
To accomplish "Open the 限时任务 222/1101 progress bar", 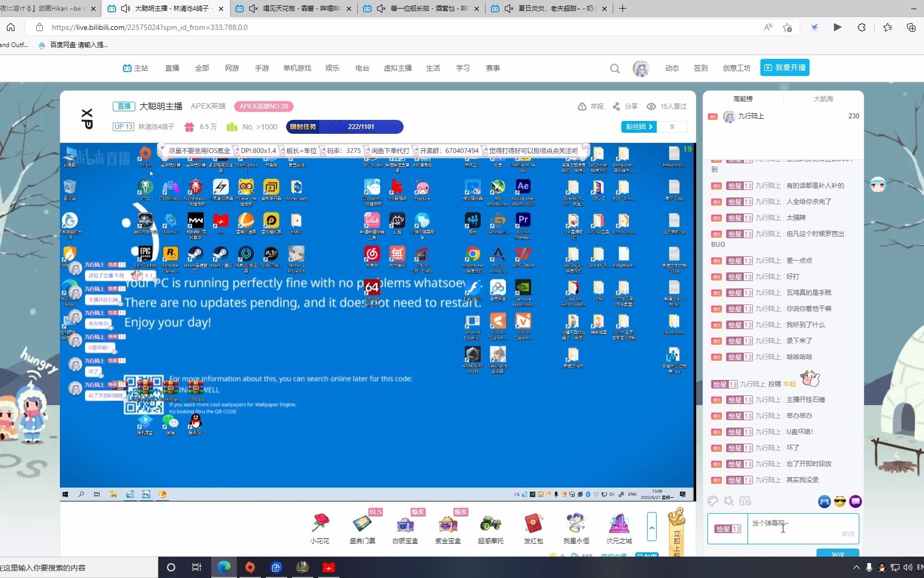I will [x=345, y=127].
